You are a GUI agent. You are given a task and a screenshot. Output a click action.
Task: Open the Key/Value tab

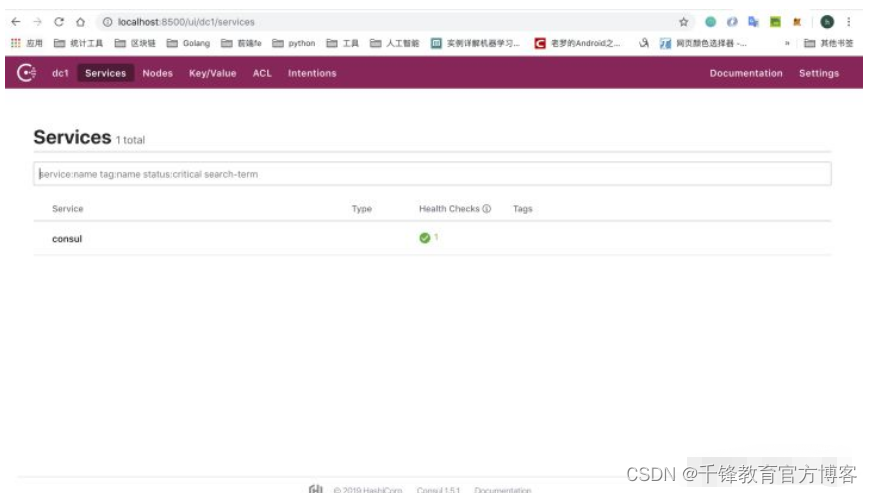coord(212,73)
